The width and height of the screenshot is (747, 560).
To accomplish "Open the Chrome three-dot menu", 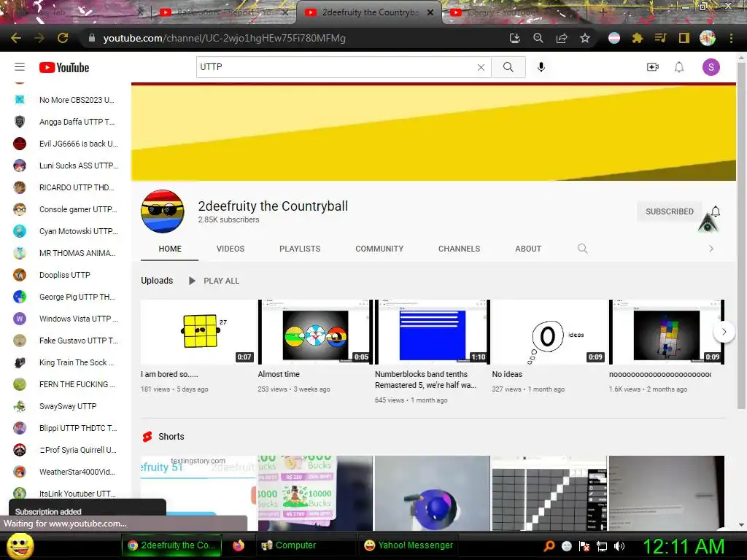I will (731, 38).
